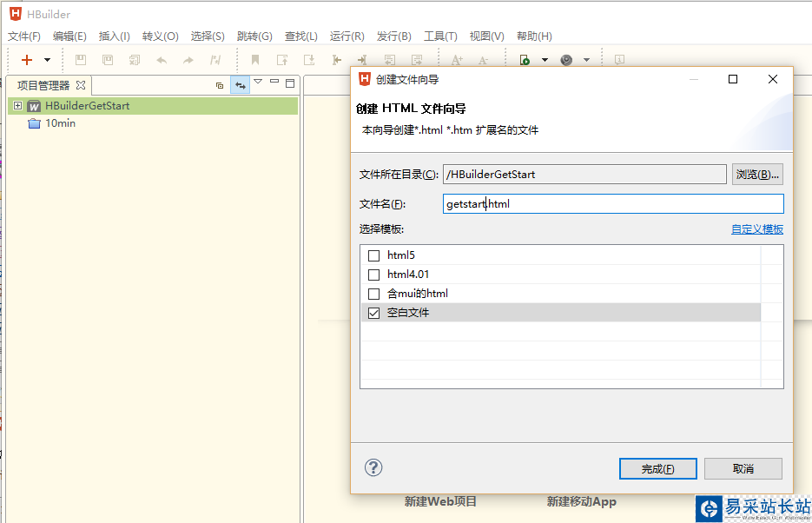Image resolution: width=812 pixels, height=523 pixels.
Task: Open the 帮助(H) menu
Action: [534, 36]
